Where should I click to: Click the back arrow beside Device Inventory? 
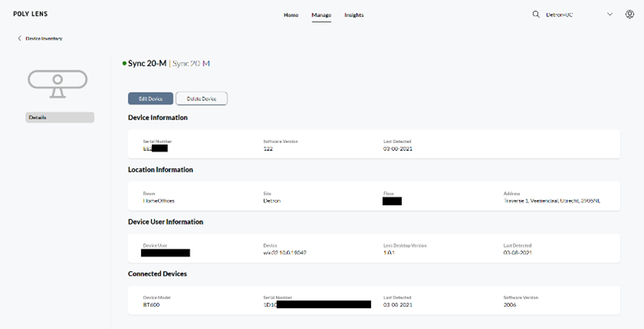[20, 38]
